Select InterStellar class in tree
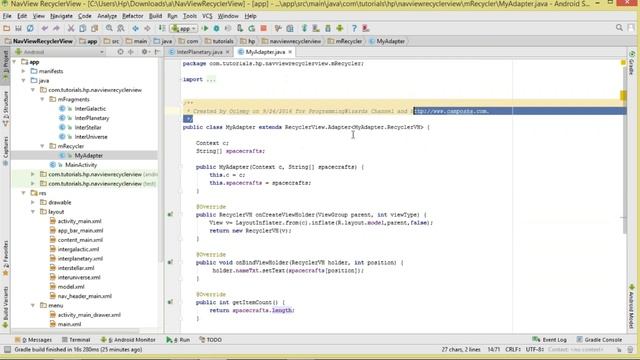 (88, 127)
